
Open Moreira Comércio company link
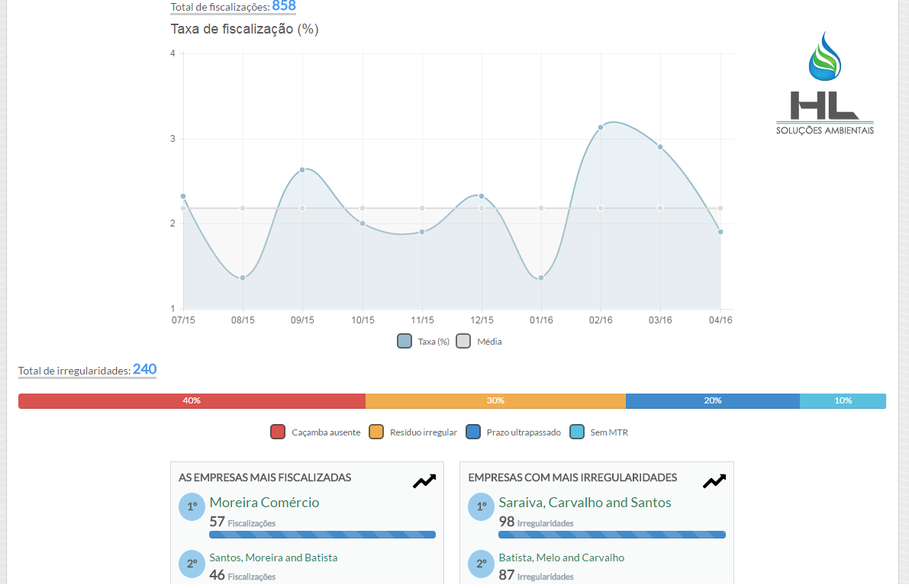(264, 503)
